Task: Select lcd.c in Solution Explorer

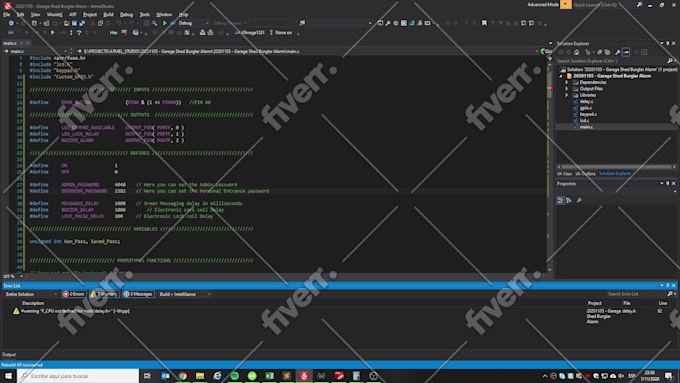Action: pyautogui.click(x=584, y=121)
